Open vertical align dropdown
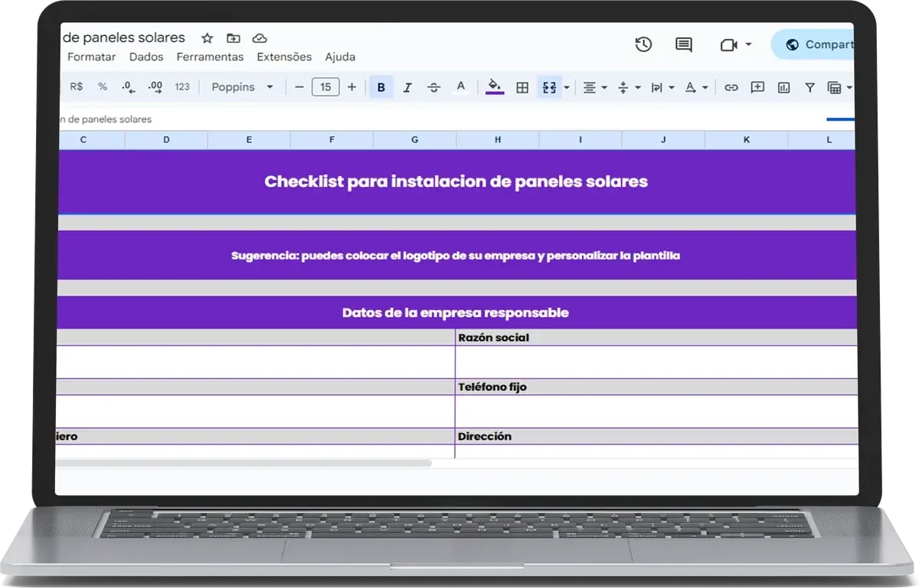Viewport: 919px width, 588px height. tap(628, 87)
